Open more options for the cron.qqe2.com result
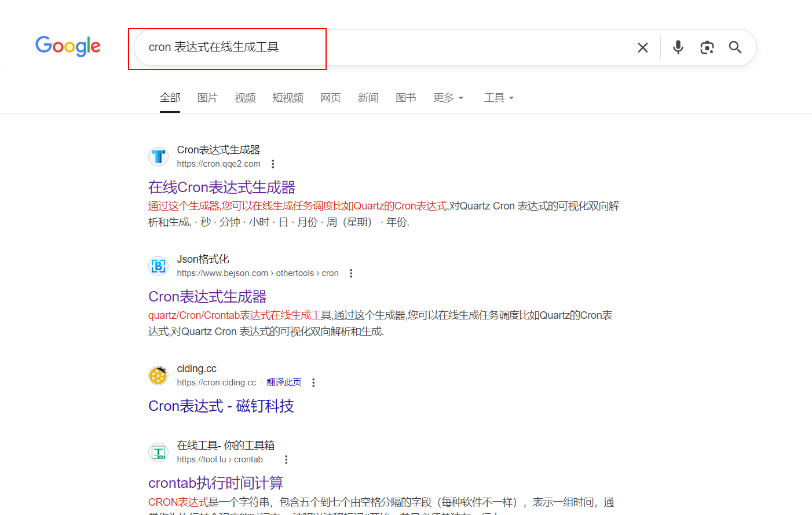The height and width of the screenshot is (515, 812). tap(273, 164)
